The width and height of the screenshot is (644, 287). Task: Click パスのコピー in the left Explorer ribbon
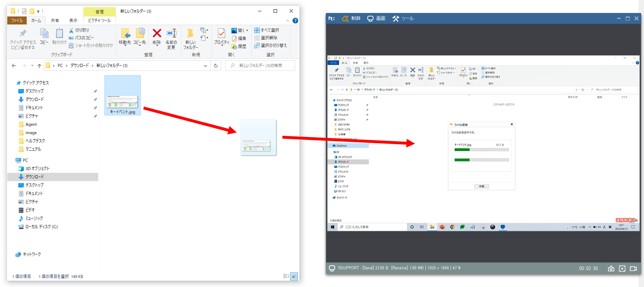81,38
